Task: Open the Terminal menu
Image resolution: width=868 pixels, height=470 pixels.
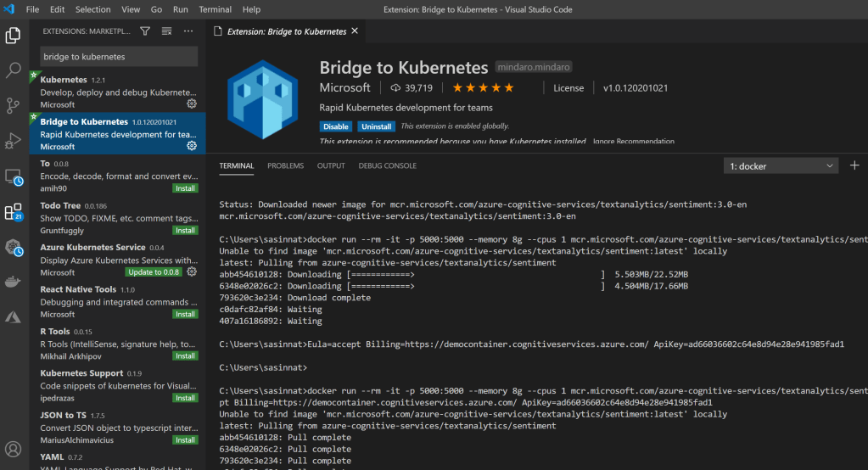Action: (x=215, y=9)
